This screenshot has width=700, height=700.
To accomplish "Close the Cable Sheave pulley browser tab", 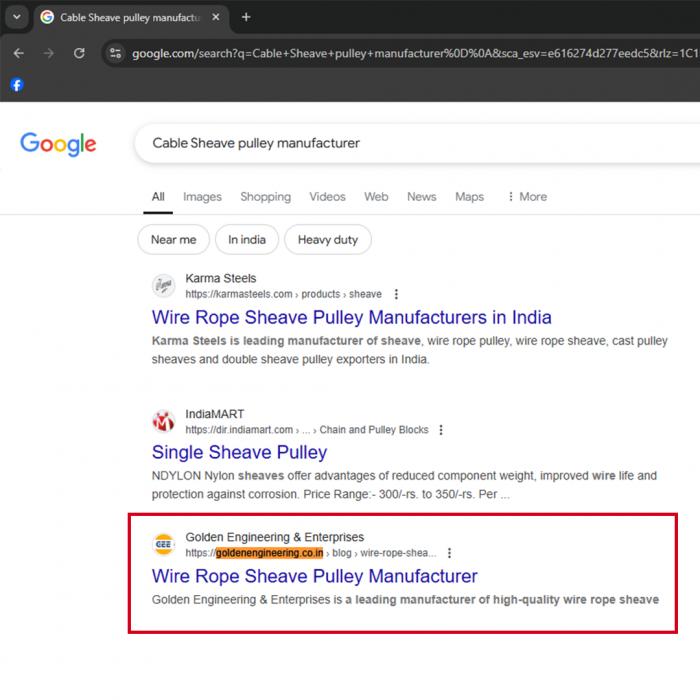I will pos(216,17).
